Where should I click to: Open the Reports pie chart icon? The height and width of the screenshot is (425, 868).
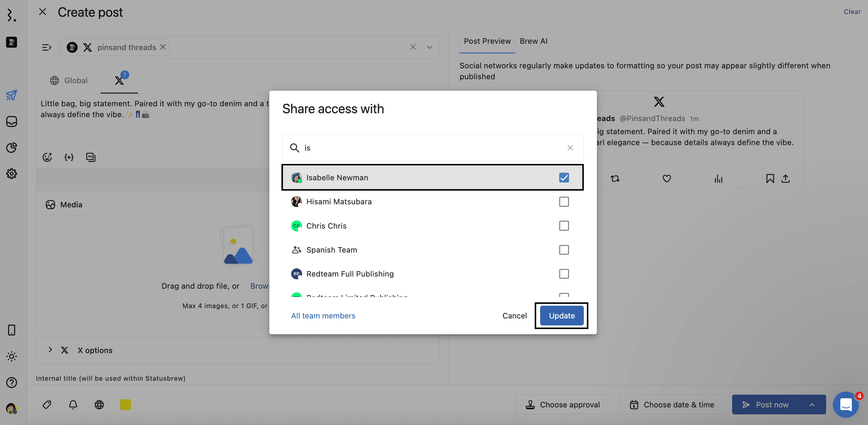pyautogui.click(x=12, y=148)
